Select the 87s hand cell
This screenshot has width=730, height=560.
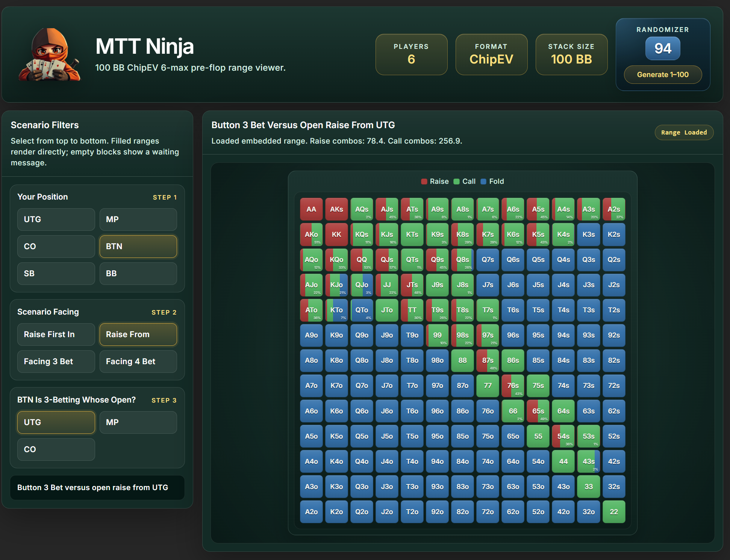coord(488,360)
